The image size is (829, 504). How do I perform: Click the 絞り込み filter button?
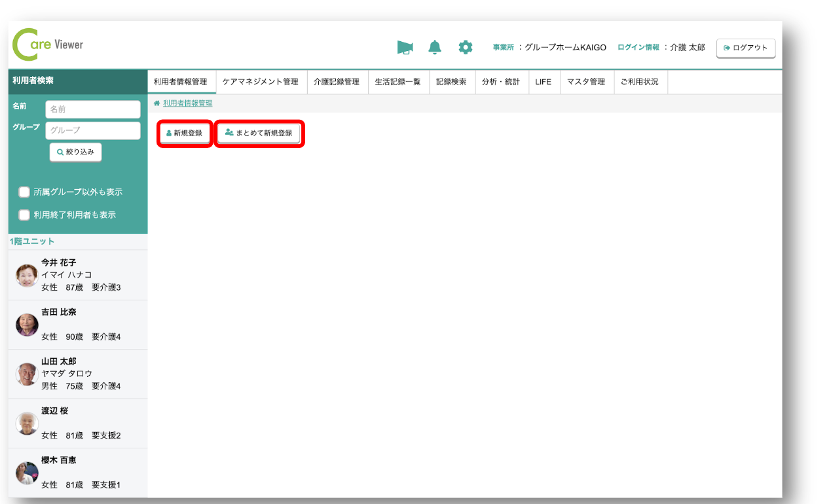click(x=75, y=152)
